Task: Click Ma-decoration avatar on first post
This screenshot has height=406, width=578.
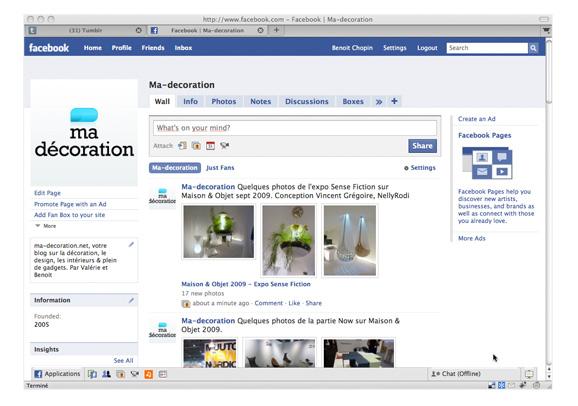Action: [x=162, y=196]
